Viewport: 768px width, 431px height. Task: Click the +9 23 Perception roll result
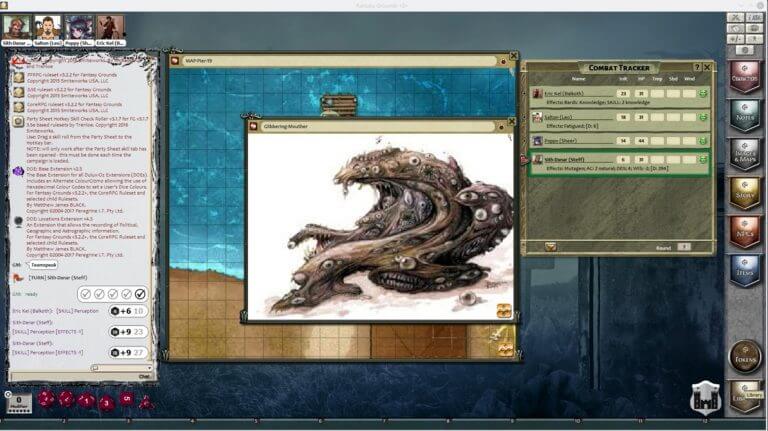point(128,332)
